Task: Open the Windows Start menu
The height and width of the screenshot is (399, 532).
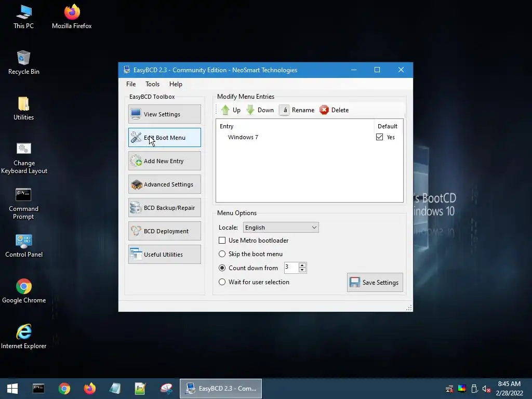Action: pos(12,389)
